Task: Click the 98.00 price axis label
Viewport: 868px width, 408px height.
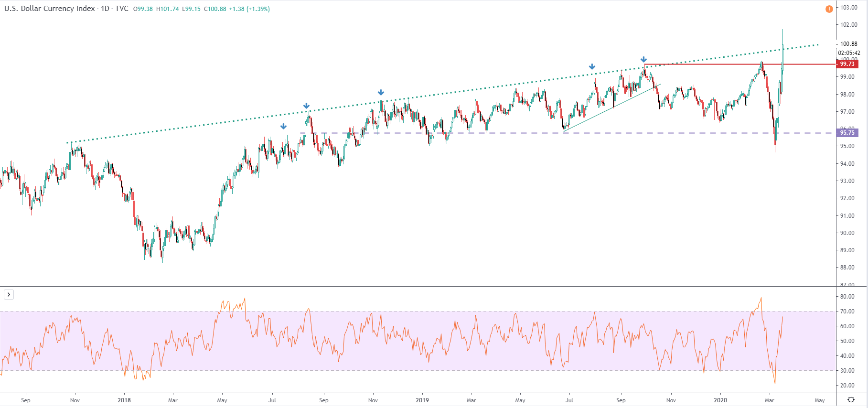Action: [x=848, y=95]
